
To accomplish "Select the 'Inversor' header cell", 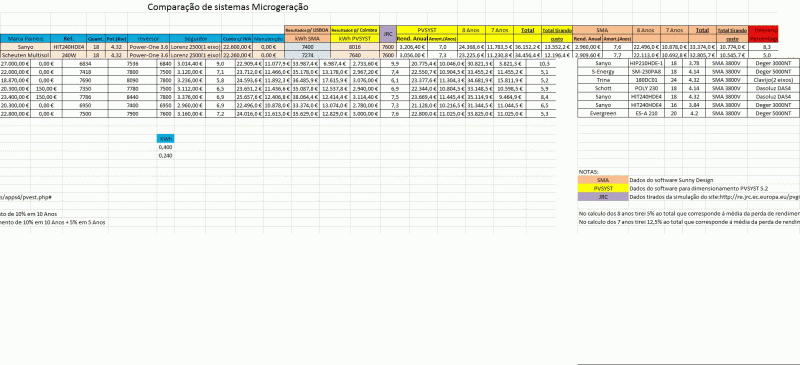I will 148,38.
